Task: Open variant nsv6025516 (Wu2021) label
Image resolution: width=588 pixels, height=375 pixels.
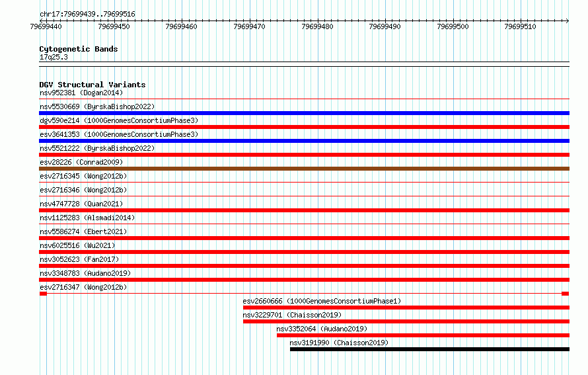Action: click(77, 245)
